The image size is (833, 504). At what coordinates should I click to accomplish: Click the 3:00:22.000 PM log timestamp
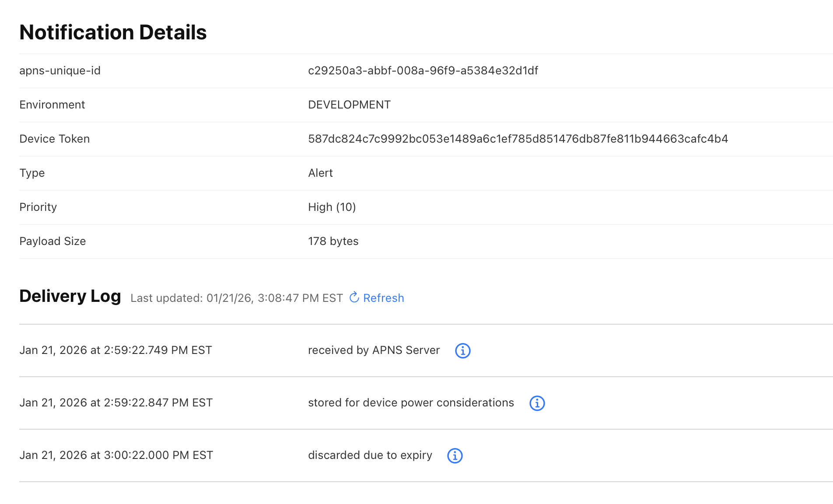coord(116,455)
